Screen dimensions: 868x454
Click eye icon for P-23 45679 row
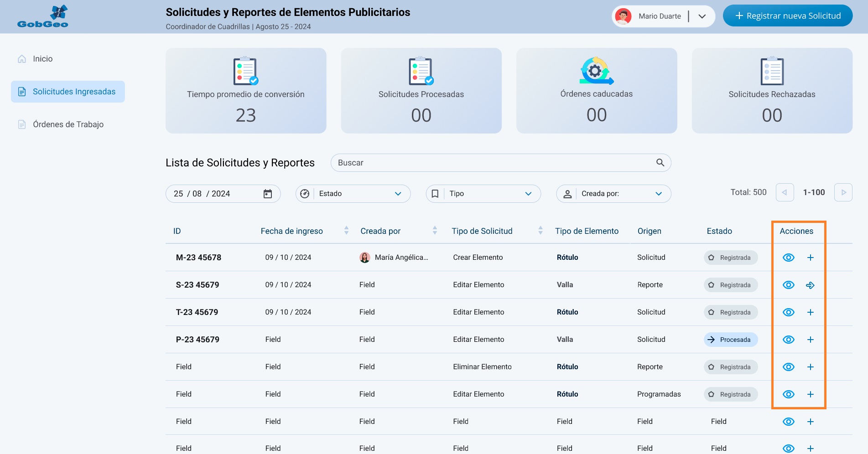tap(788, 340)
